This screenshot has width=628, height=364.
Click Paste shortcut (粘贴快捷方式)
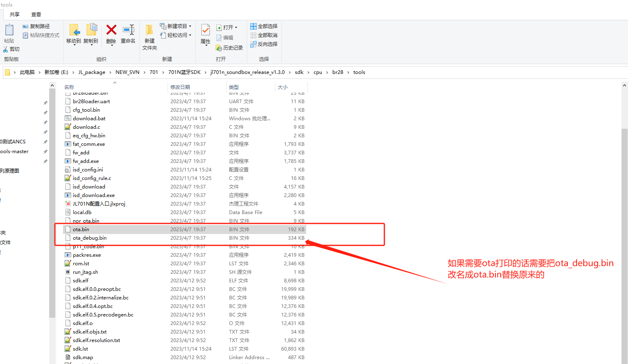[x=41, y=35]
